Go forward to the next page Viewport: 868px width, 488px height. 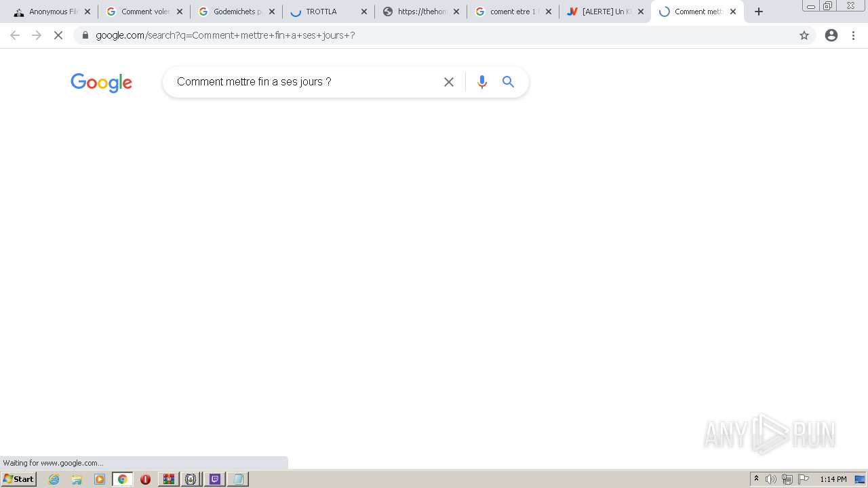pos(37,35)
